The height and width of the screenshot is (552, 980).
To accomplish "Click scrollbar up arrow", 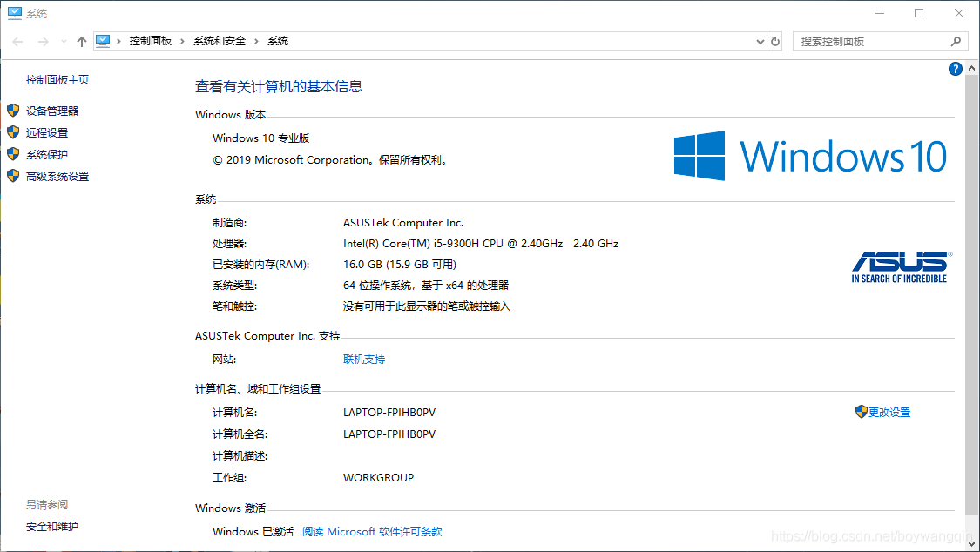I will 971,68.
